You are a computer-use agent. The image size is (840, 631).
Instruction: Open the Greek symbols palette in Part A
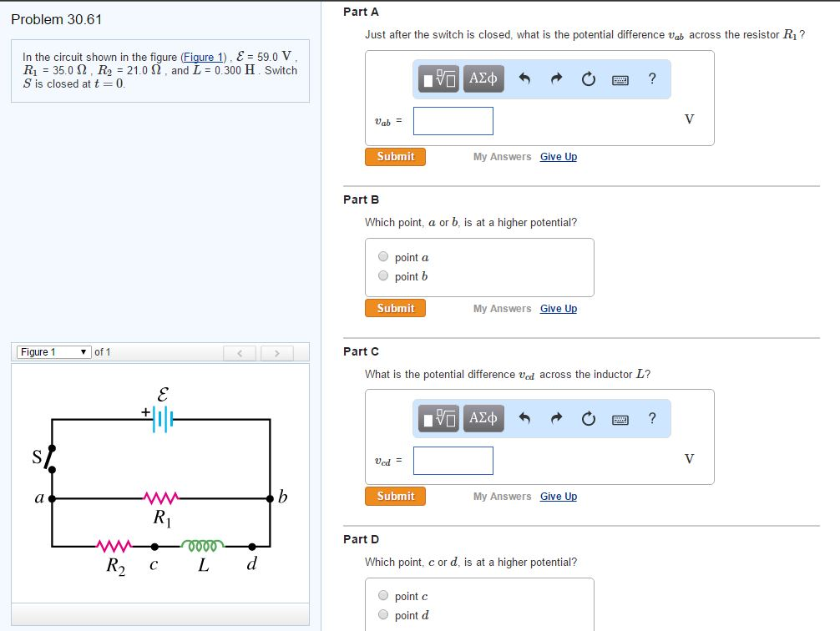point(483,78)
